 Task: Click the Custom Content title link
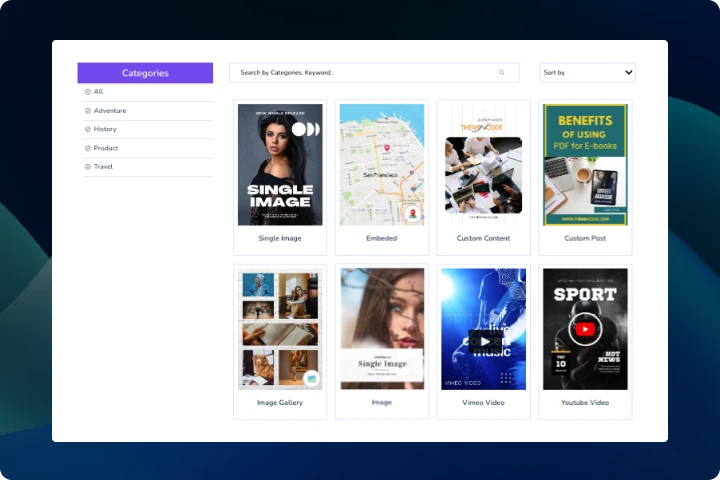[x=484, y=238]
